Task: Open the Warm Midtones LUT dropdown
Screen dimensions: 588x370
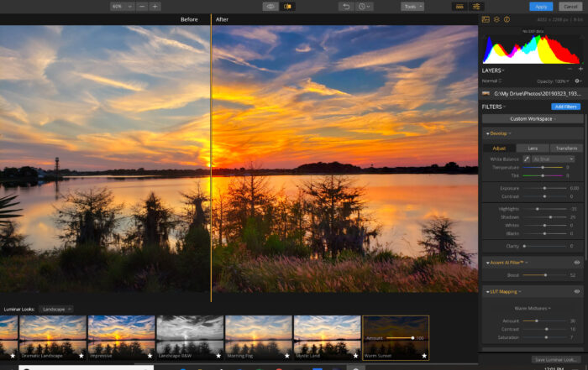Action: point(531,308)
